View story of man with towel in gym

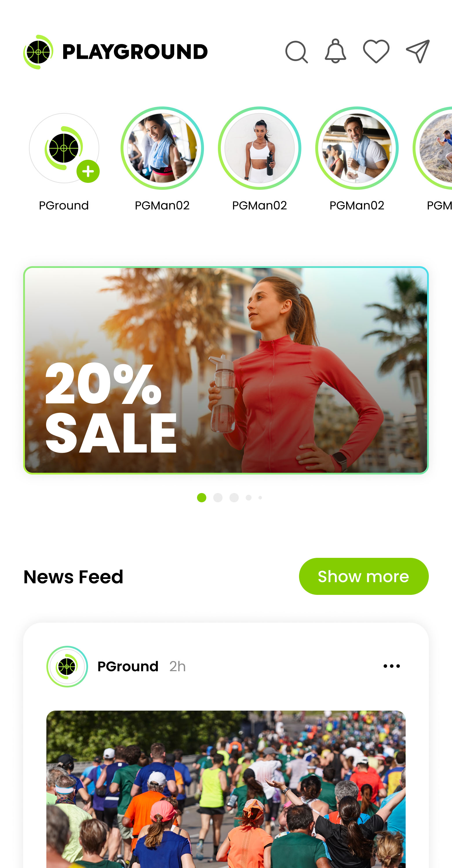pyautogui.click(x=357, y=148)
